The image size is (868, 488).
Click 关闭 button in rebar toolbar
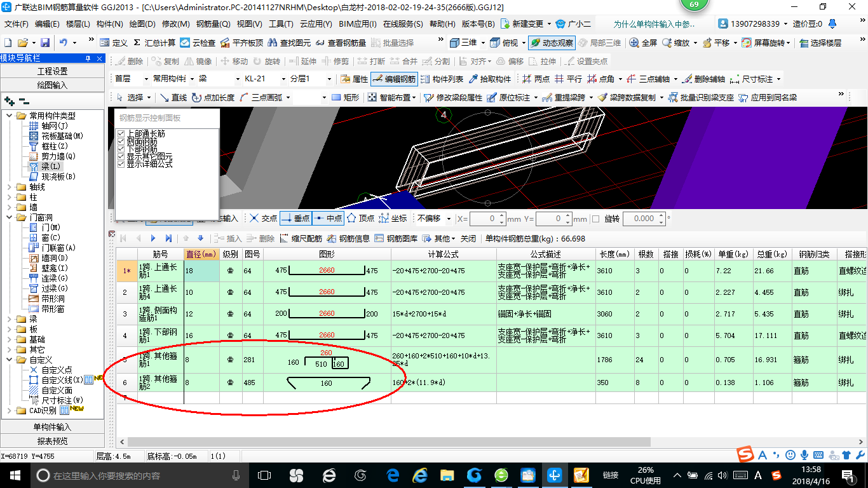pyautogui.click(x=468, y=238)
